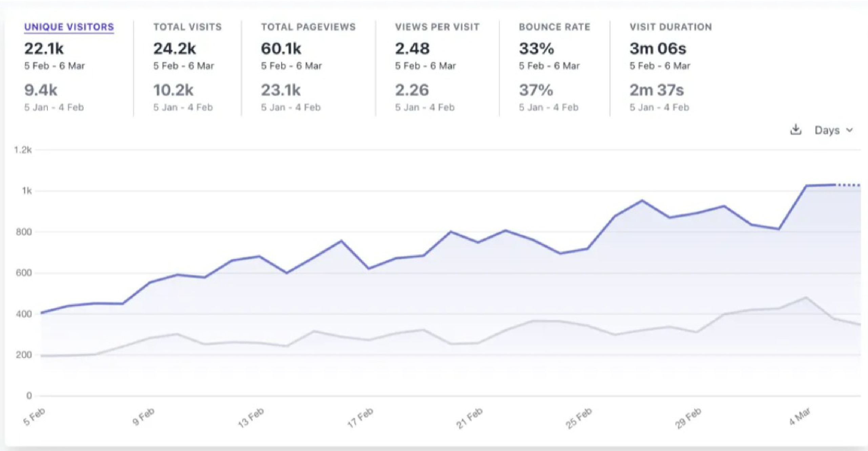Image resolution: width=868 pixels, height=451 pixels.
Task: Select the Visit Duration metric
Action: click(x=670, y=27)
